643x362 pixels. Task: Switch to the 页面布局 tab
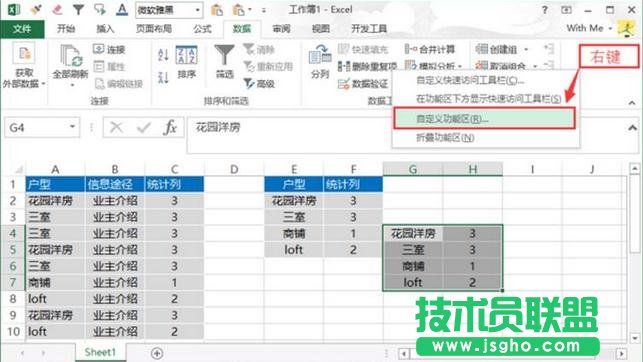[153, 28]
